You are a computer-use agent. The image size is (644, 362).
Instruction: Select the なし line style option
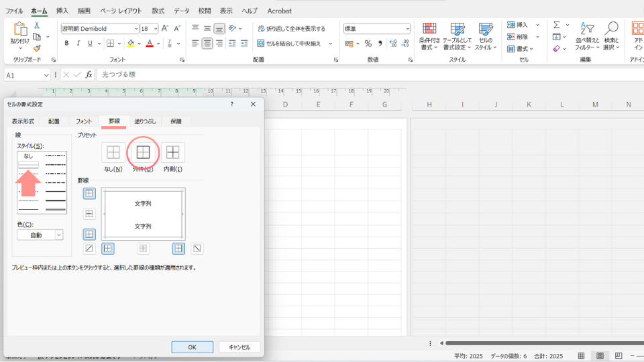click(28, 156)
